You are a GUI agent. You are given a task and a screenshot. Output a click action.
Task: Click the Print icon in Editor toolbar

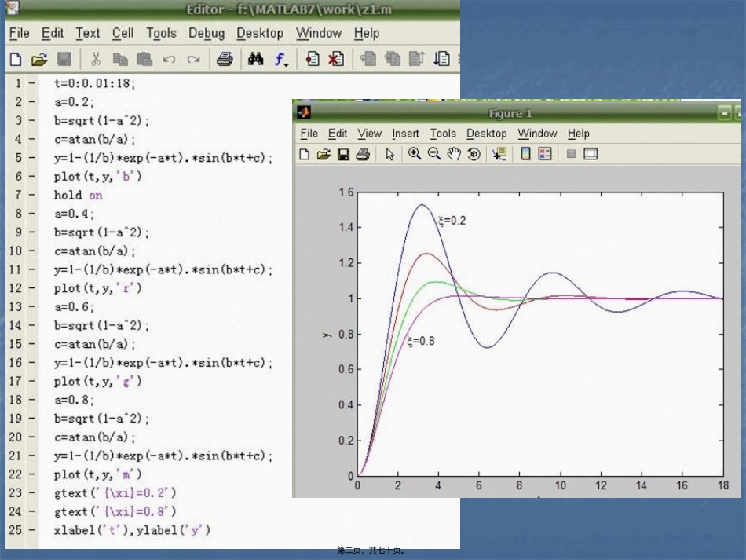click(225, 60)
